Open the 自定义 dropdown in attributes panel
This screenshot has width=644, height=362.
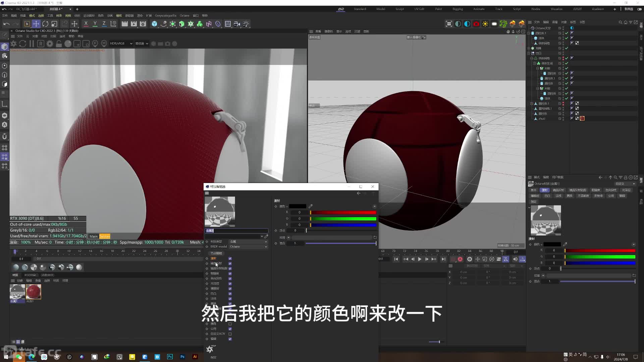click(625, 184)
